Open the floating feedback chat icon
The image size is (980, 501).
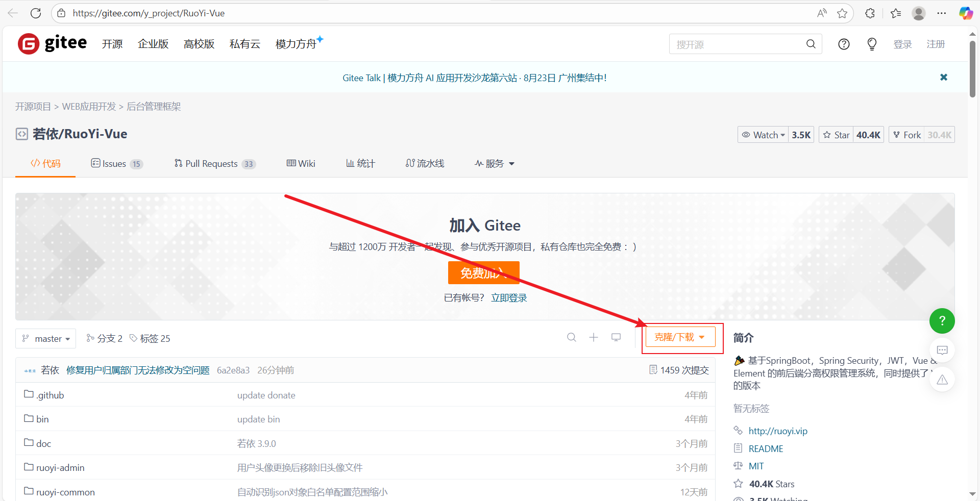coord(942,350)
